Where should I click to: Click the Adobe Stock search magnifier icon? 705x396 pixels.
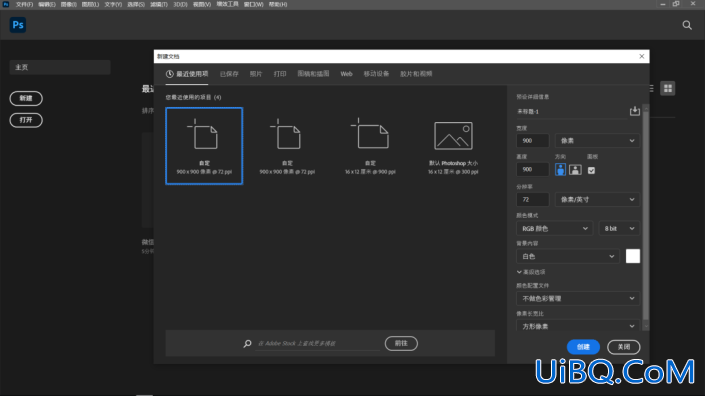click(247, 343)
